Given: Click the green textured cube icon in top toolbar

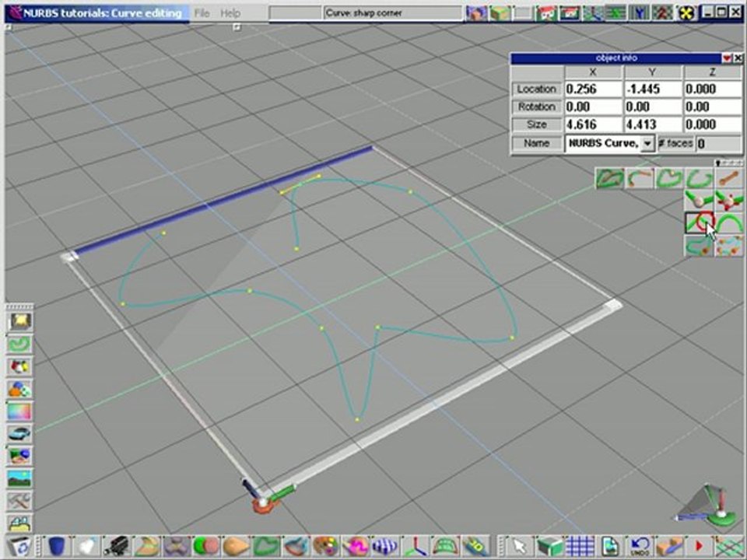Looking at the screenshot, I should [x=500, y=13].
